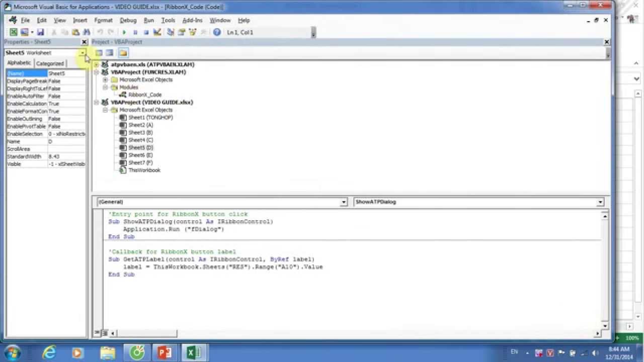Open Find with the binoculars icon
Screen dimensions: 644x362
click(x=87, y=32)
